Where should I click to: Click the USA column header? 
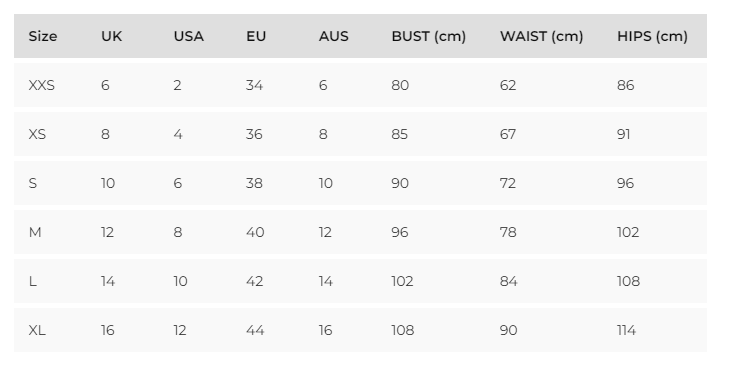(189, 36)
